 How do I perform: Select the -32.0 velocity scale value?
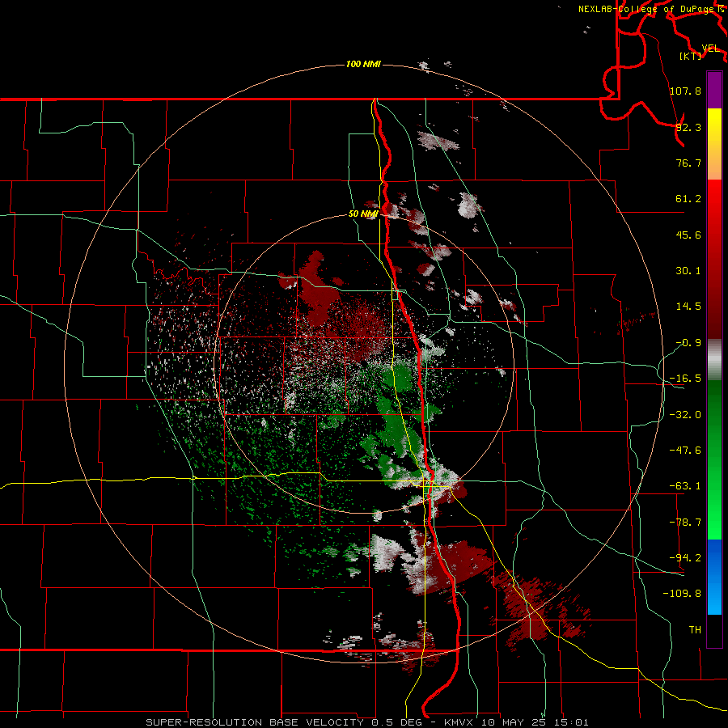[x=685, y=415]
